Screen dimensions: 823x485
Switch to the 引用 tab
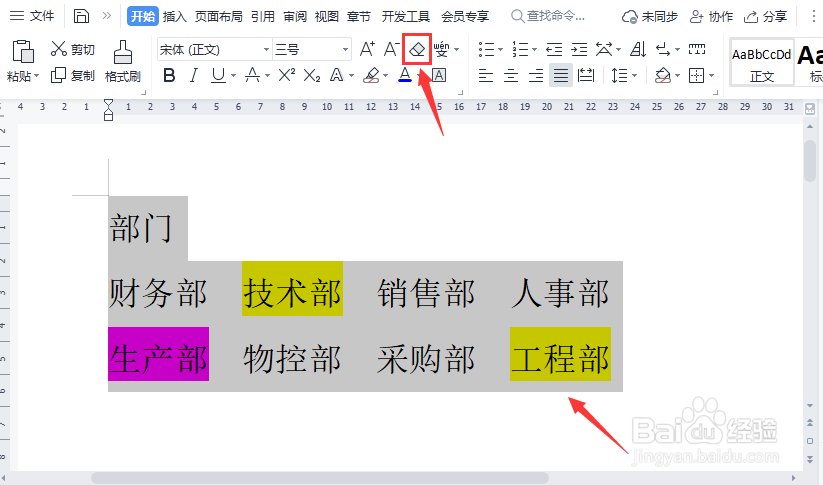coord(263,16)
